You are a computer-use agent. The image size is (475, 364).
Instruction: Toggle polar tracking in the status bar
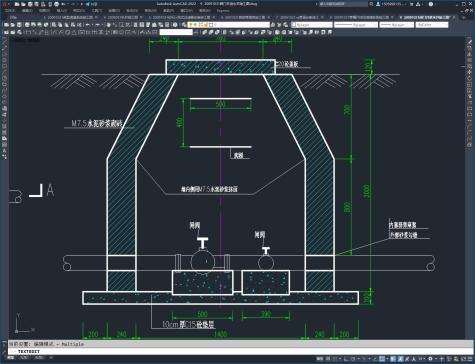[x=353, y=359]
